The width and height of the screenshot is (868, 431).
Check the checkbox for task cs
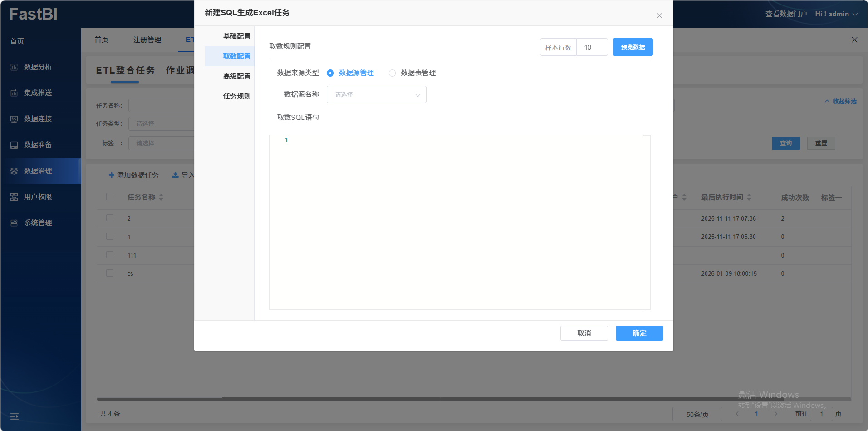point(110,273)
